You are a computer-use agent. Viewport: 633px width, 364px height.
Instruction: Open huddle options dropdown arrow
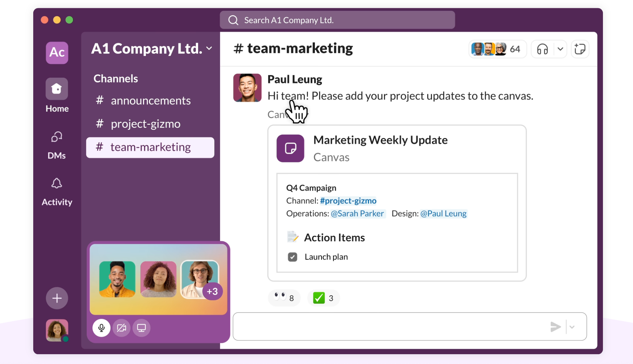[x=560, y=49]
